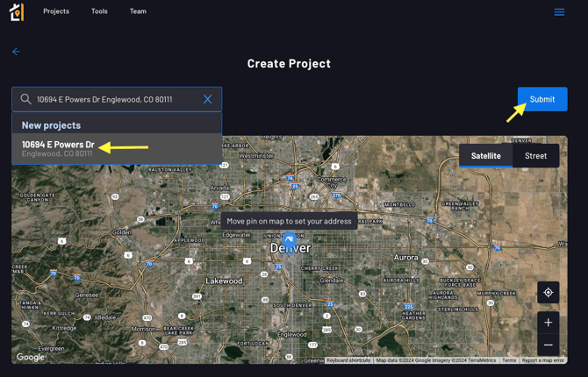
Task: Clear the address with the X icon
Action: tap(207, 99)
